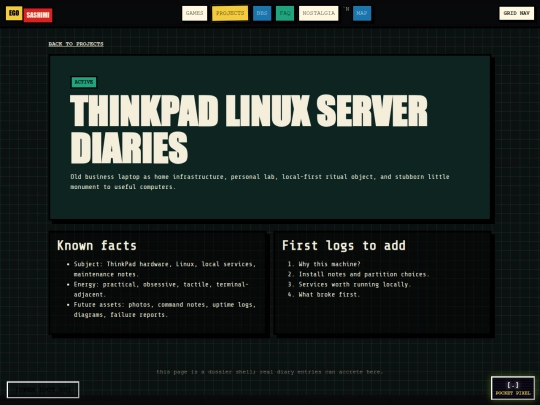The image size is (540, 405).
Task: Click the Thinkpad Linux Server Diaries heading
Action: coord(249,129)
